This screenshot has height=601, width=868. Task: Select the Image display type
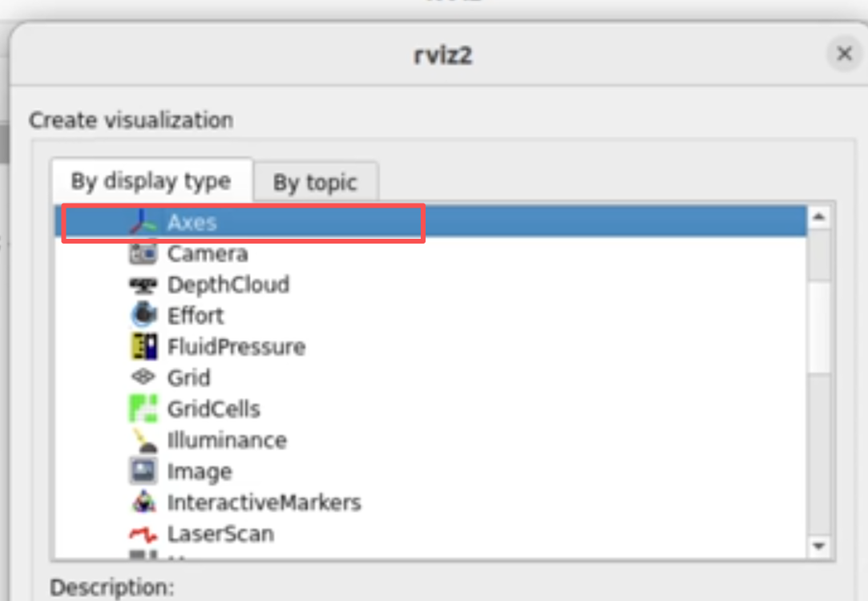(430, 471)
